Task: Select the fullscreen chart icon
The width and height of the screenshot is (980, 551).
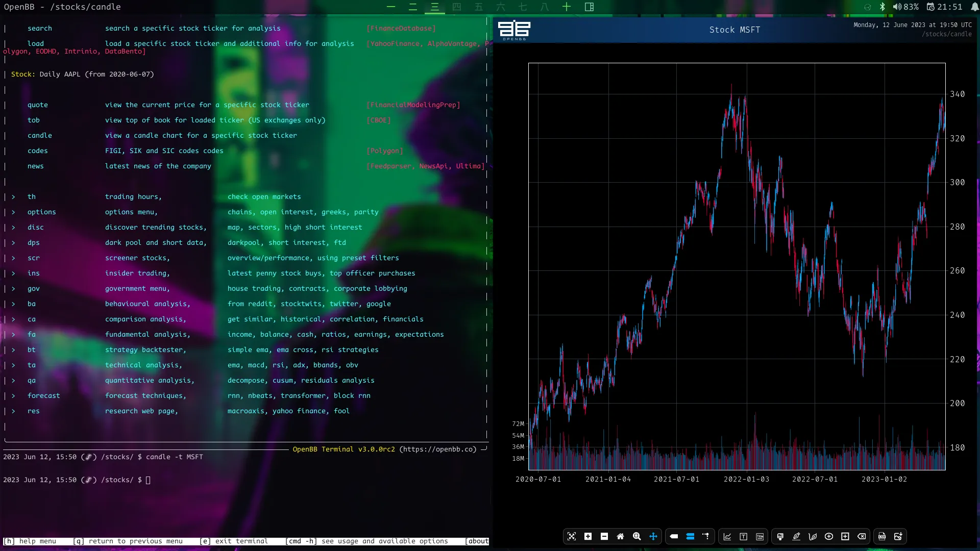Action: click(x=572, y=536)
